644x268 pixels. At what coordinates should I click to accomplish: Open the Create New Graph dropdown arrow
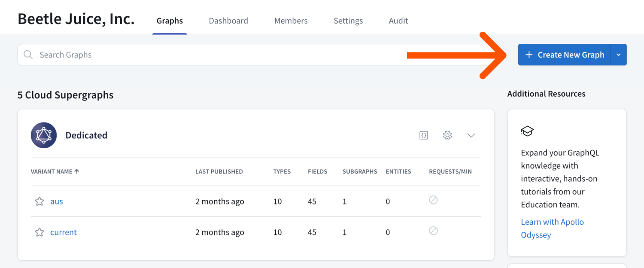coord(619,55)
